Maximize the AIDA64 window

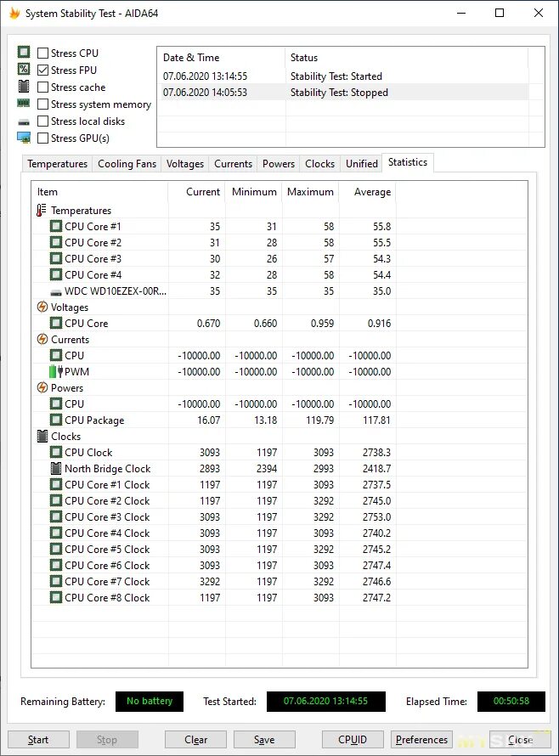500,13
